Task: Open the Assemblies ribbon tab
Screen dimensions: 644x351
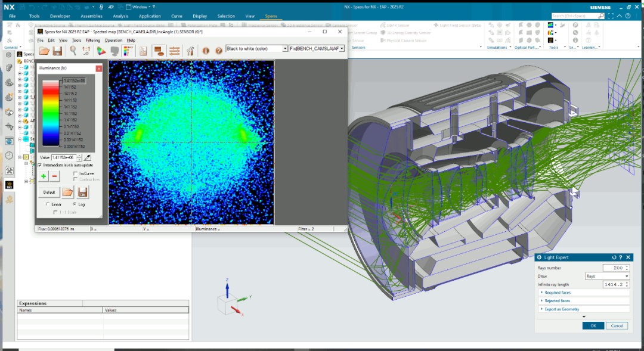Action: coord(92,16)
